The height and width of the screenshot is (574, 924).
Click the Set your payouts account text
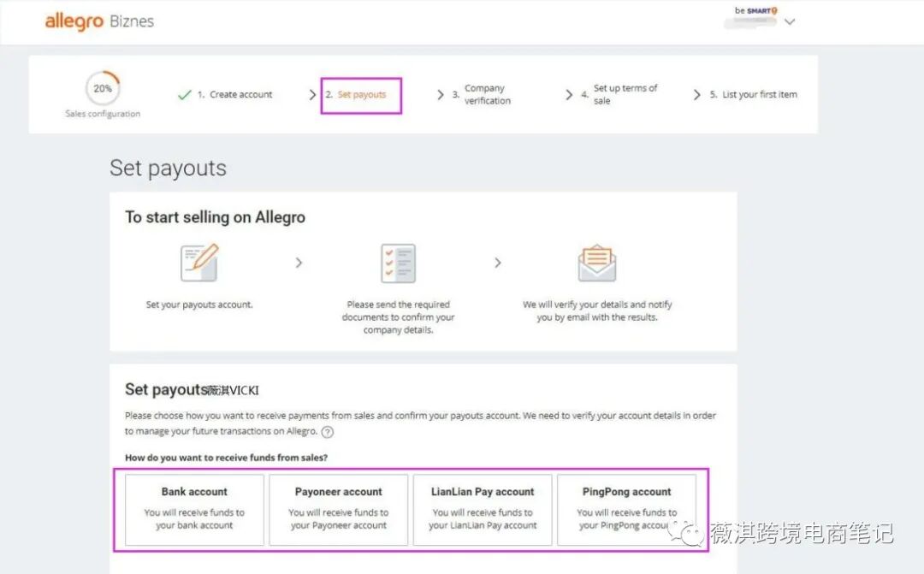point(199,305)
